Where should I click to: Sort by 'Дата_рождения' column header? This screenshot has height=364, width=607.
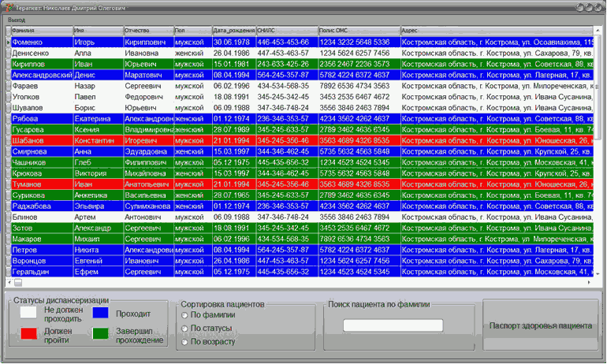pos(233,30)
